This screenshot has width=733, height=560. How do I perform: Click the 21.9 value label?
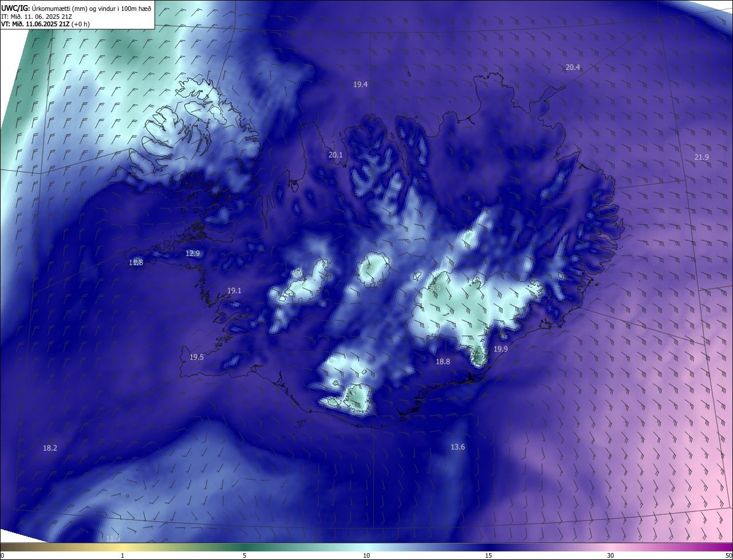702,157
